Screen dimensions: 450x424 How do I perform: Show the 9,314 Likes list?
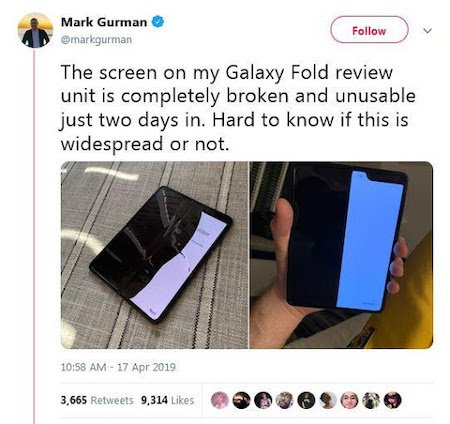coord(167,400)
